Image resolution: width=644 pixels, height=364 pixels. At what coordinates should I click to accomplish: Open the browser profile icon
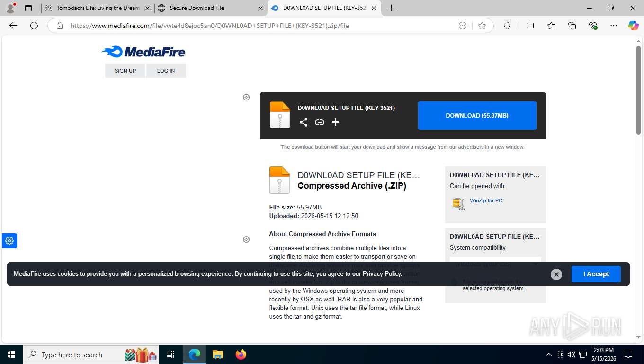click(x=10, y=8)
